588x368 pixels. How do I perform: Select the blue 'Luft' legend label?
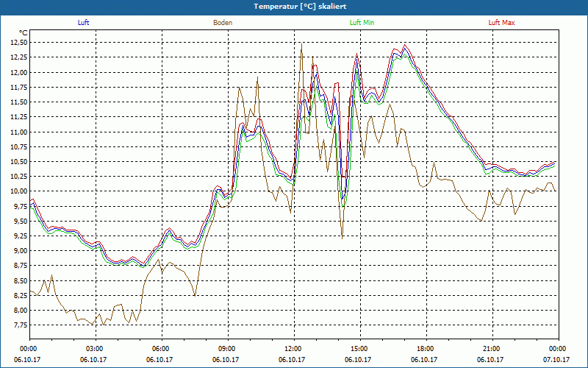tap(83, 23)
